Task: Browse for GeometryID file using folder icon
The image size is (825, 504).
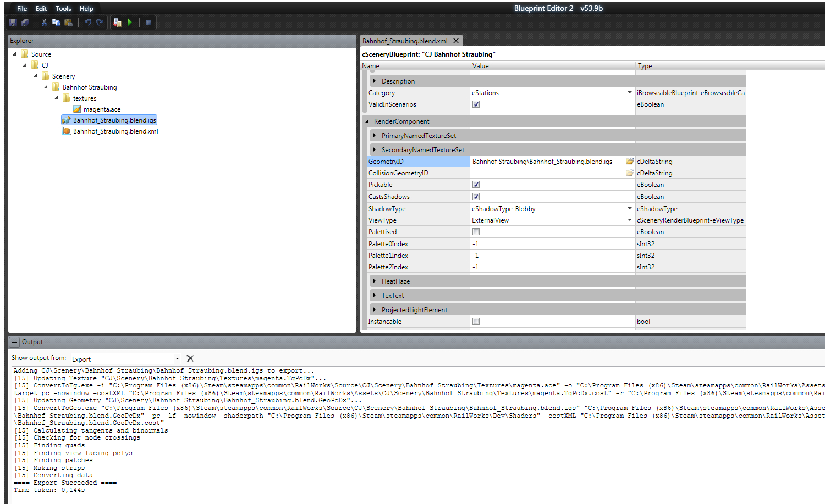Action: tap(629, 162)
